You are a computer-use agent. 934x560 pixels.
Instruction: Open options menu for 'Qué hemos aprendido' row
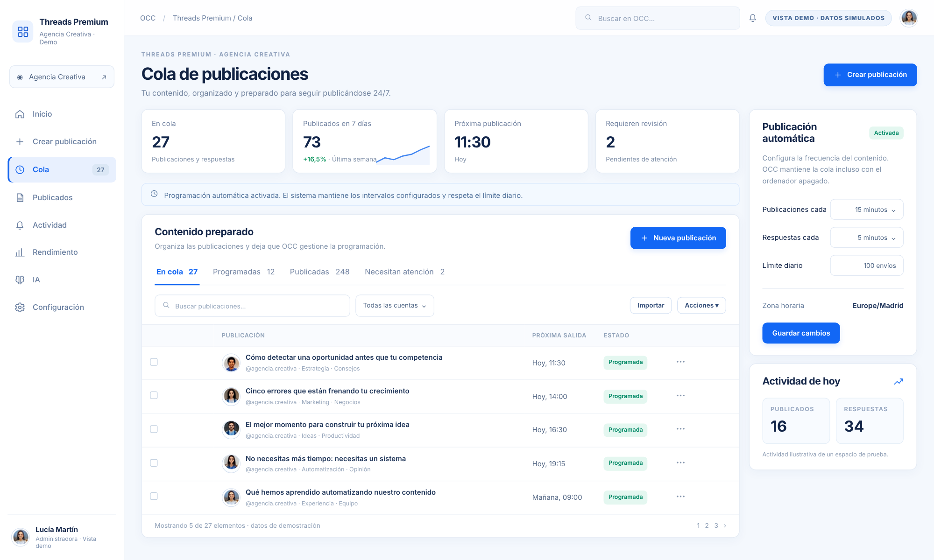(680, 497)
